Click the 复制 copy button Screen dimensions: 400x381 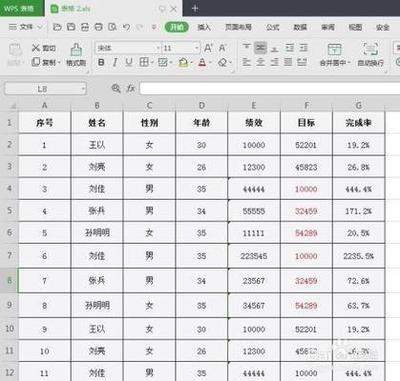(x=46, y=62)
